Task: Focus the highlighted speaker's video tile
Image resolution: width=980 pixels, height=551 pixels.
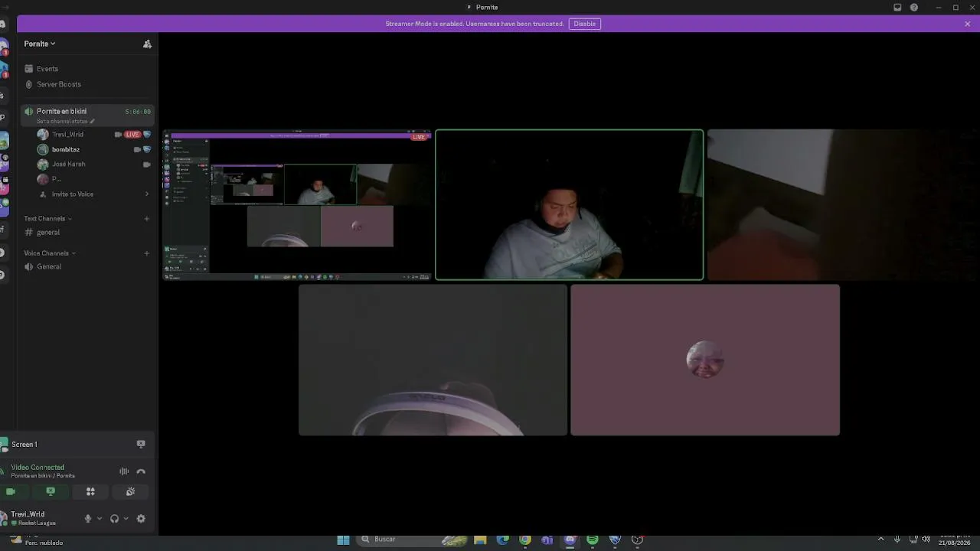Action: (569, 205)
